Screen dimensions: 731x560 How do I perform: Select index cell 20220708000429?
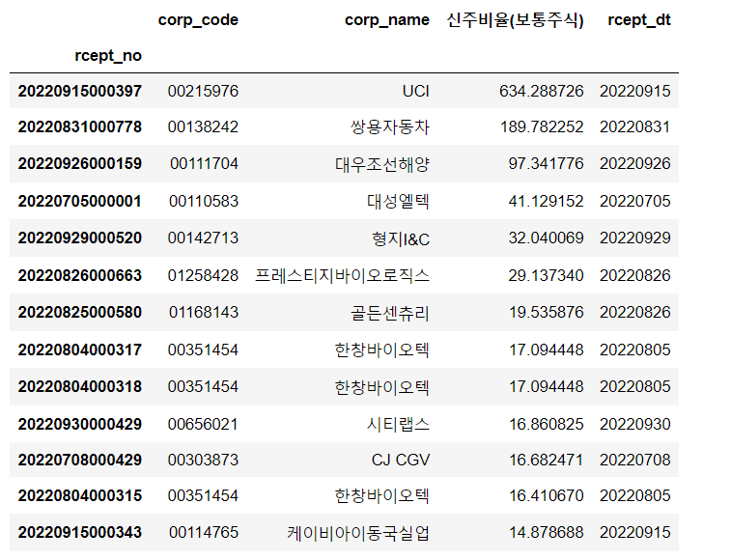[80, 460]
